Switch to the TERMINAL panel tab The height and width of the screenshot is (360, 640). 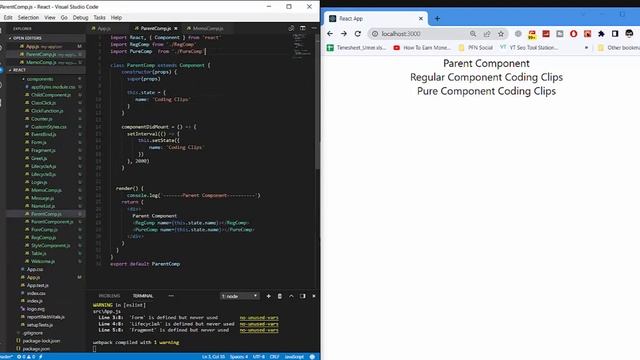tap(143, 296)
